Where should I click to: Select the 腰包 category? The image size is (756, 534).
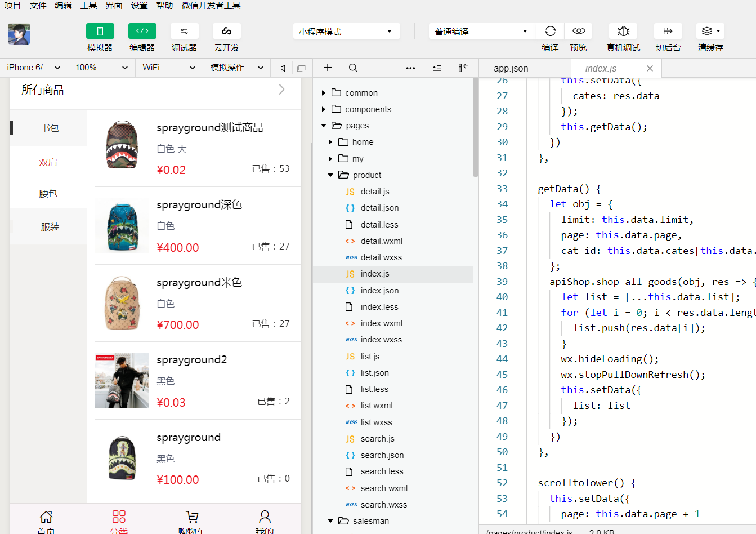(x=48, y=194)
